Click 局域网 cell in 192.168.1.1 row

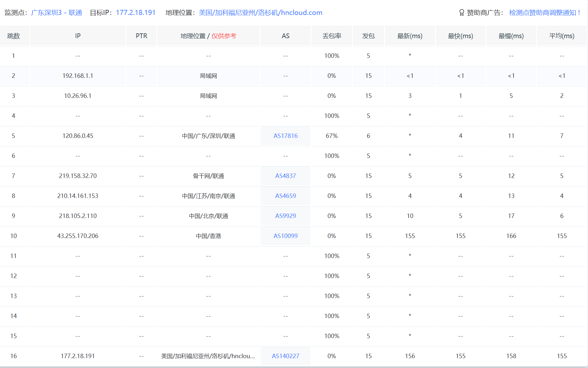coord(208,76)
